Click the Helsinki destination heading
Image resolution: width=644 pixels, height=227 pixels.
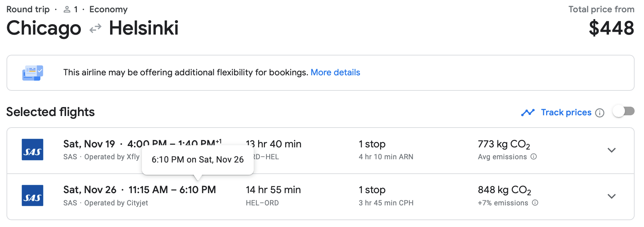pos(144,28)
